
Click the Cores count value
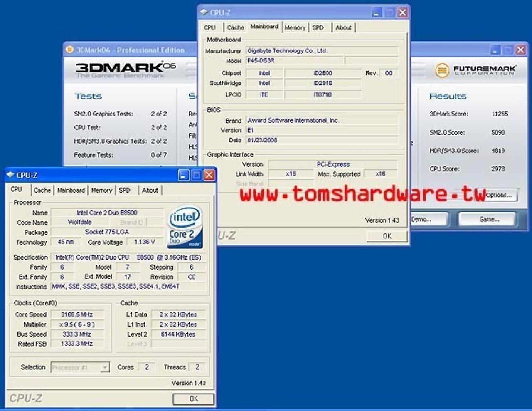click(x=146, y=367)
